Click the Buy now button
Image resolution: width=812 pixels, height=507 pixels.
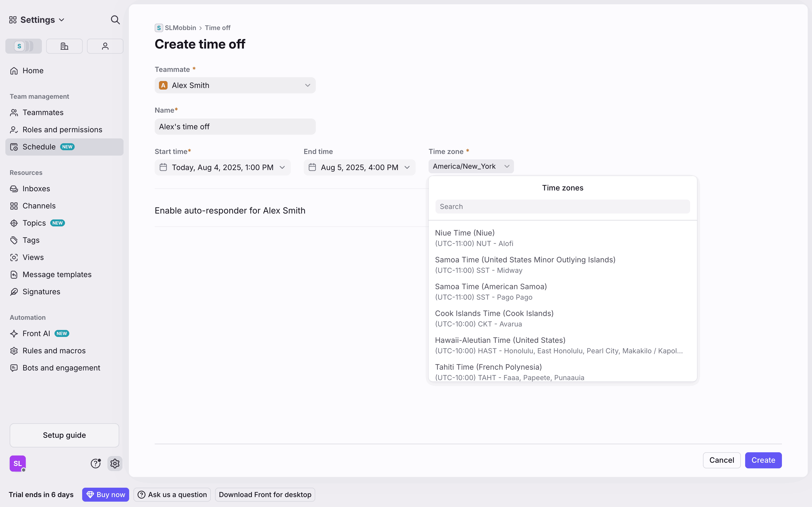pos(105,495)
